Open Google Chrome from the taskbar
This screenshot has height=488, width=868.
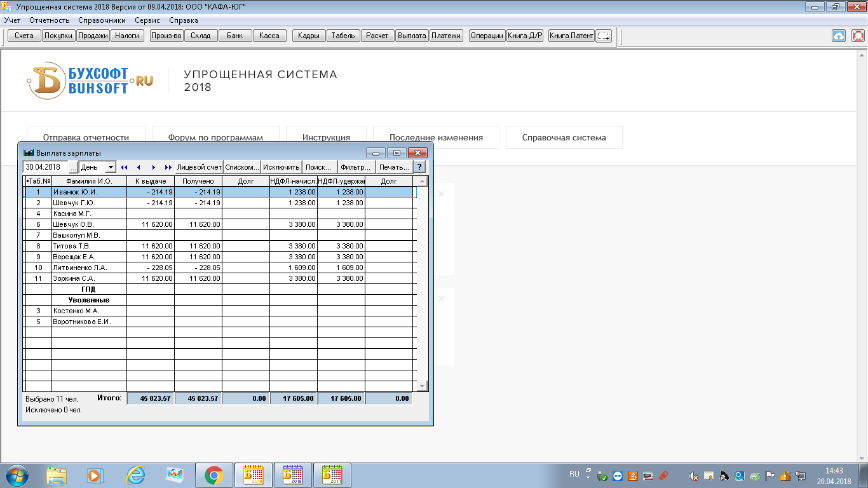coord(214,475)
